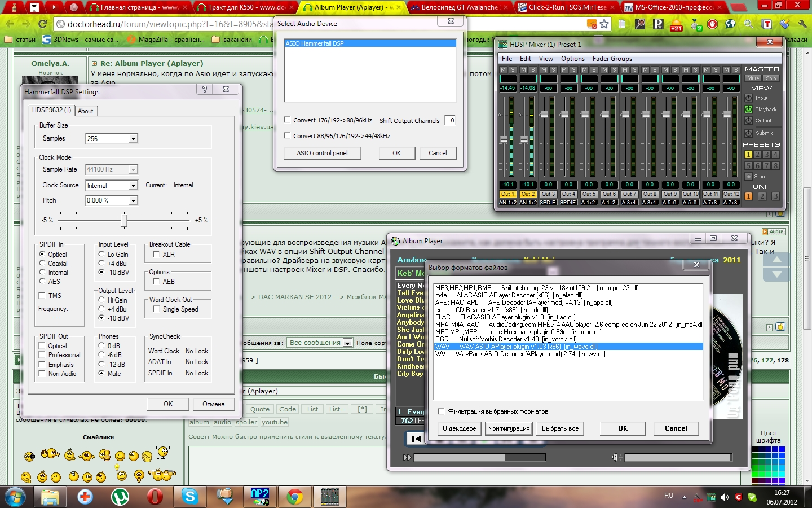Open the Pitch percentage dropdown

point(133,200)
